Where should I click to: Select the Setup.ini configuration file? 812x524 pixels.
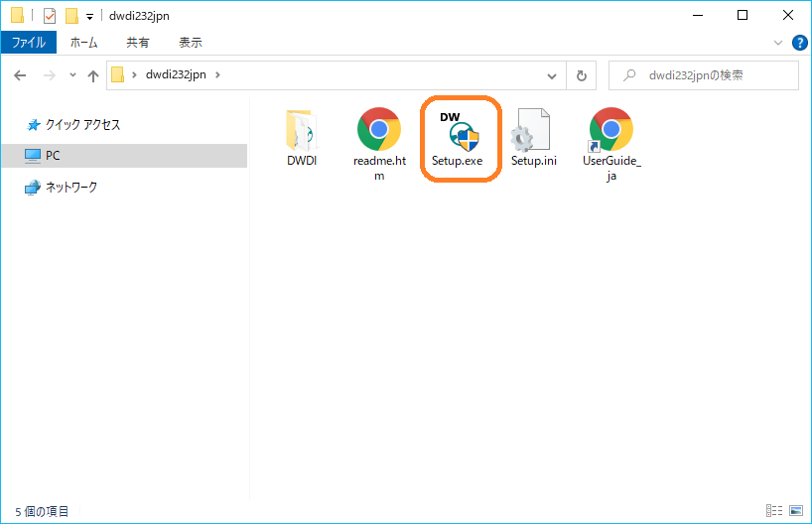[533, 138]
